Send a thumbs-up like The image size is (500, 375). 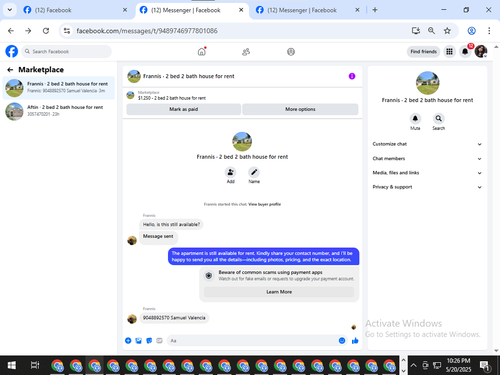[355, 340]
